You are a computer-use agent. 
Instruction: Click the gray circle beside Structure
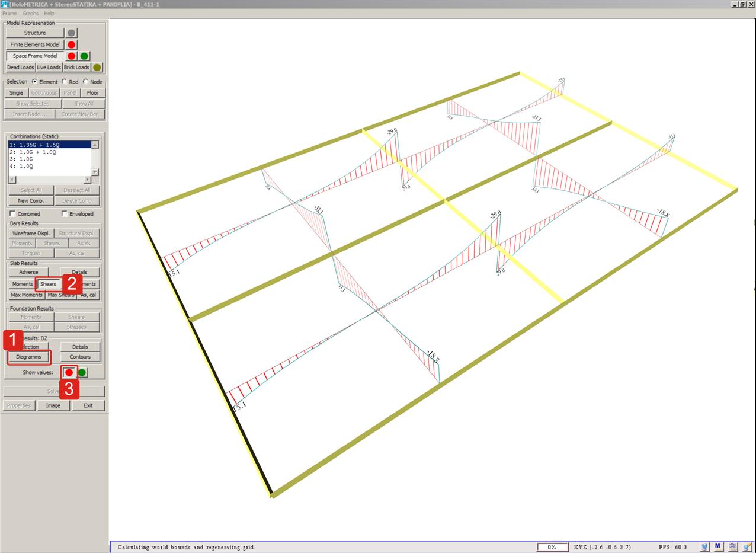pyautogui.click(x=72, y=33)
